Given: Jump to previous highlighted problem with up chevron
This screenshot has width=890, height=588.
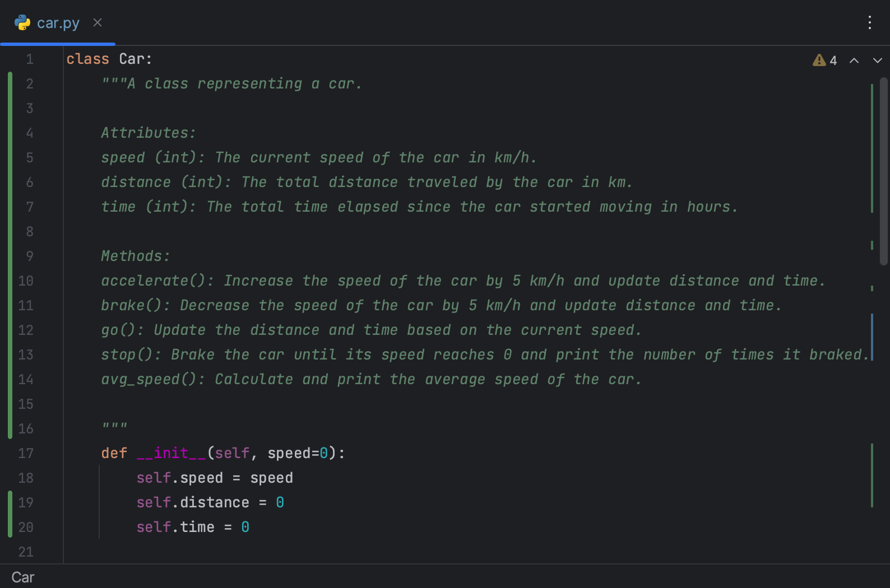Looking at the screenshot, I should pos(854,60).
